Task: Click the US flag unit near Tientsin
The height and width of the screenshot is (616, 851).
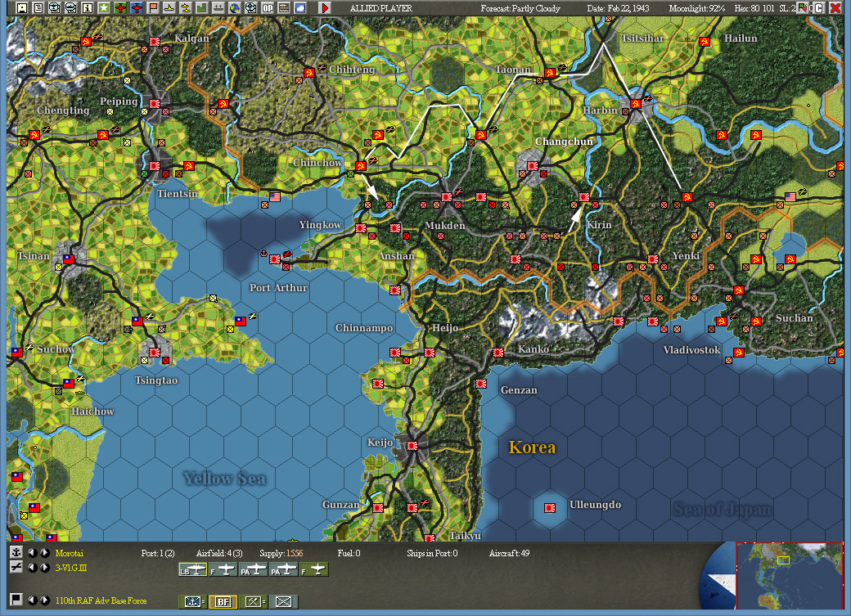Action: coord(275,197)
